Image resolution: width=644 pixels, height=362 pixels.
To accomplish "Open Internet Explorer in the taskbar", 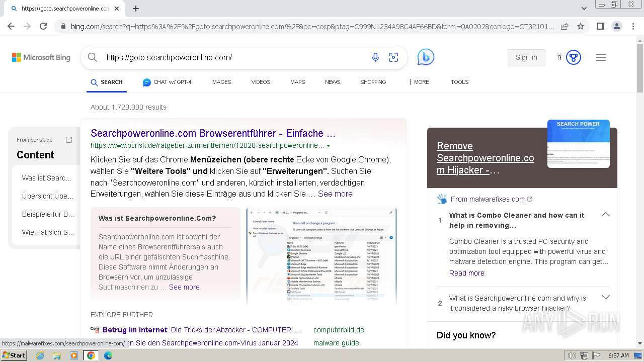I will coord(40,355).
